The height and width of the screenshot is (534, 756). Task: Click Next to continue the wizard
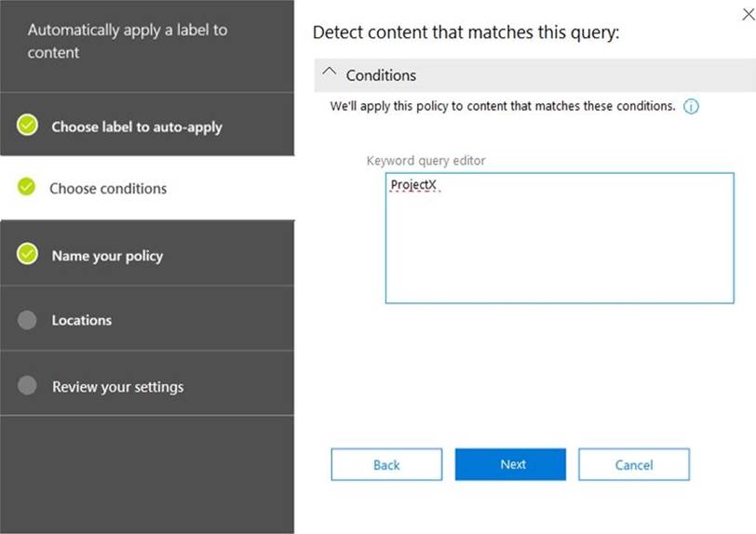click(510, 464)
